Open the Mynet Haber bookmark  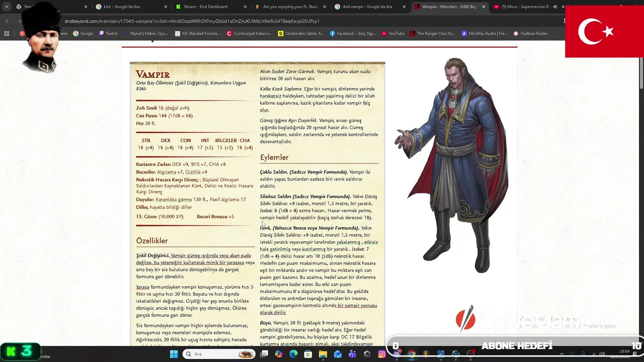tap(145, 34)
